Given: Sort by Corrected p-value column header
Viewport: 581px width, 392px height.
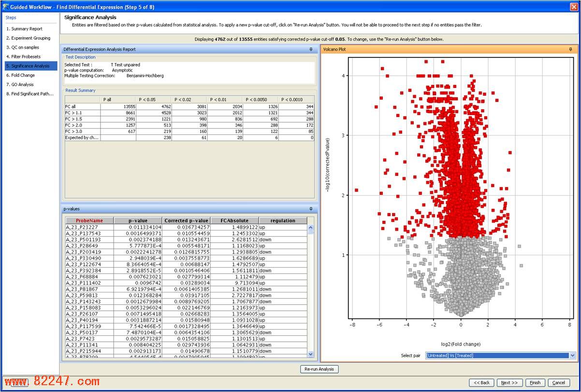Looking at the screenshot, I should tap(187, 220).
